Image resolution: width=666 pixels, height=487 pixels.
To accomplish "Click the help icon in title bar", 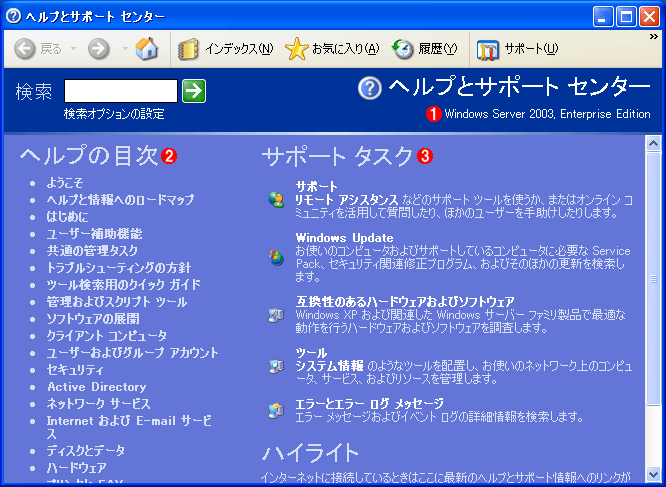I will click(x=14, y=16).
